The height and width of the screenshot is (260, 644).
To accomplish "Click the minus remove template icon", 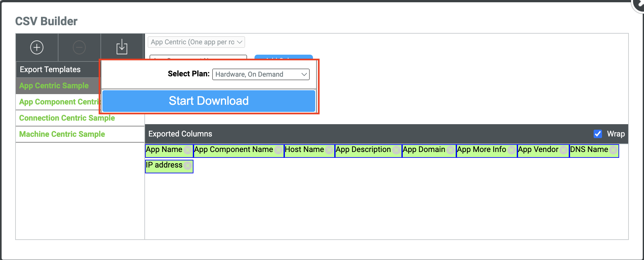I will (x=79, y=48).
